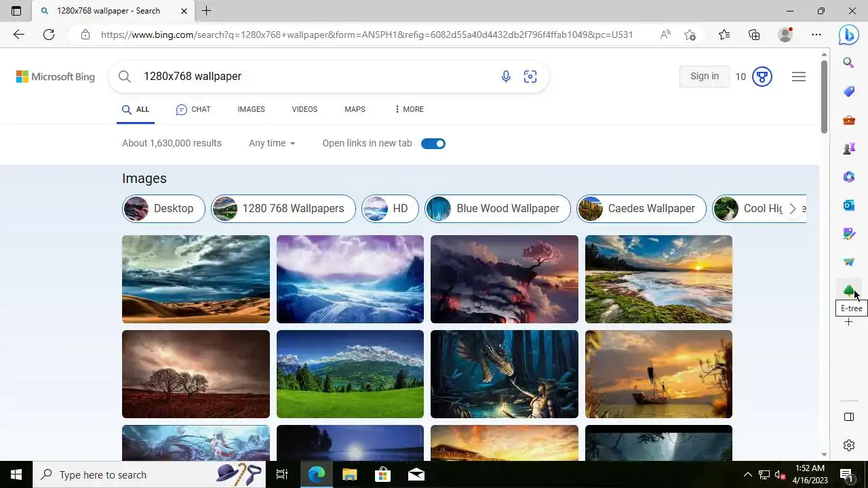868x488 pixels.
Task: Open Bing Chat sidebar button
Action: (x=848, y=35)
